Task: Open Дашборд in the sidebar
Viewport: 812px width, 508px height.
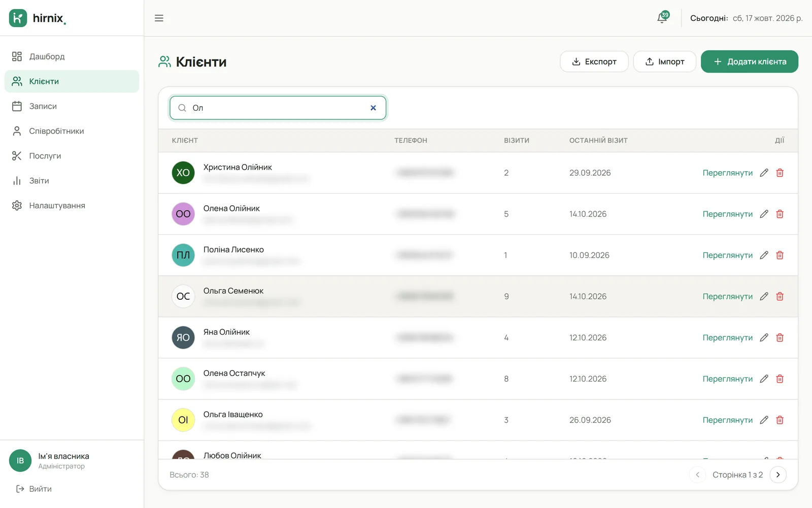Action: pos(72,56)
